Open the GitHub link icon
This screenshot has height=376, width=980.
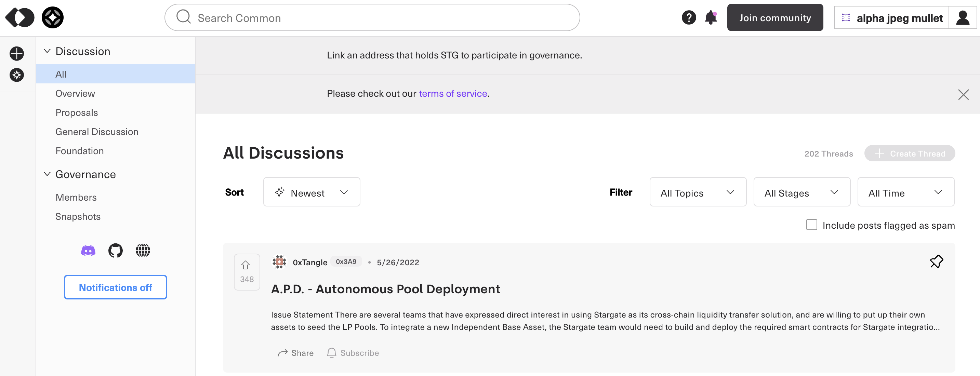(x=116, y=251)
